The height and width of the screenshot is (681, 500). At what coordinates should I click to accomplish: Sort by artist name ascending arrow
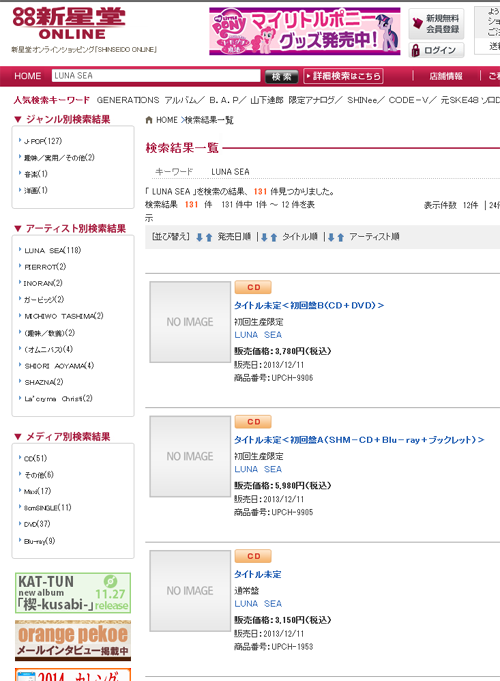coord(341,237)
